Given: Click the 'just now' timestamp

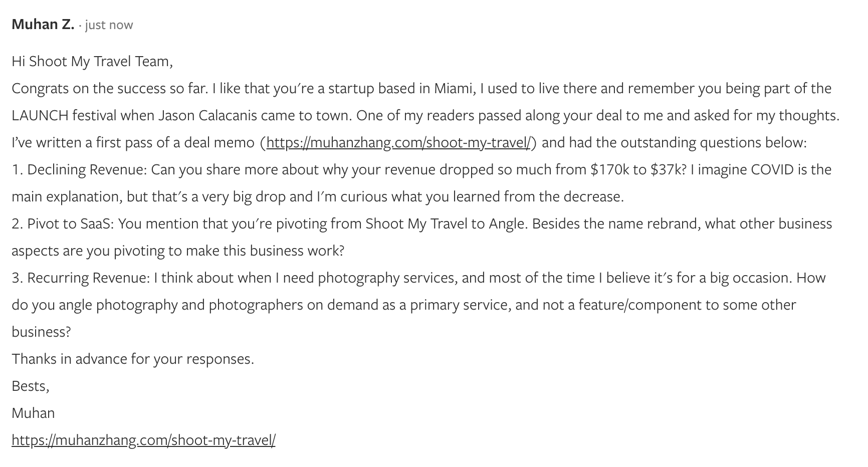Looking at the screenshot, I should (109, 25).
